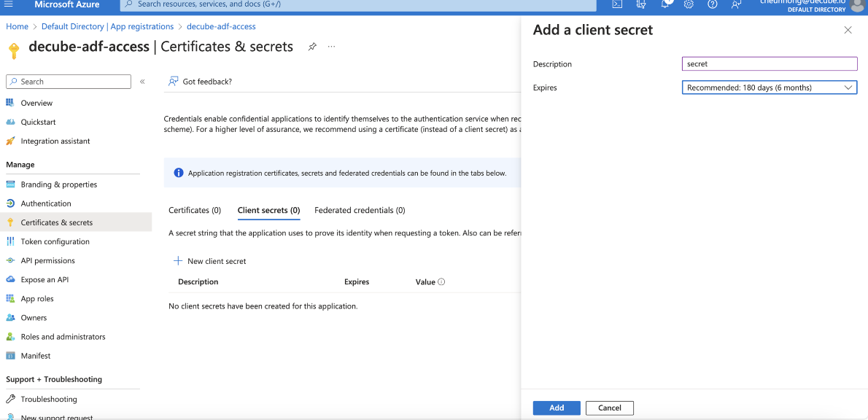
Task: Open the more options ellipsis beside title
Action: coord(331,47)
